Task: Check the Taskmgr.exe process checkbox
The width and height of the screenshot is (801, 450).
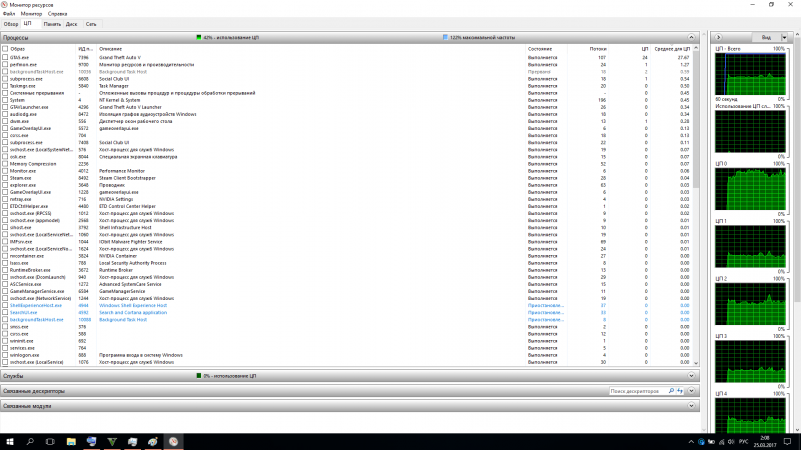Action: (x=5, y=86)
